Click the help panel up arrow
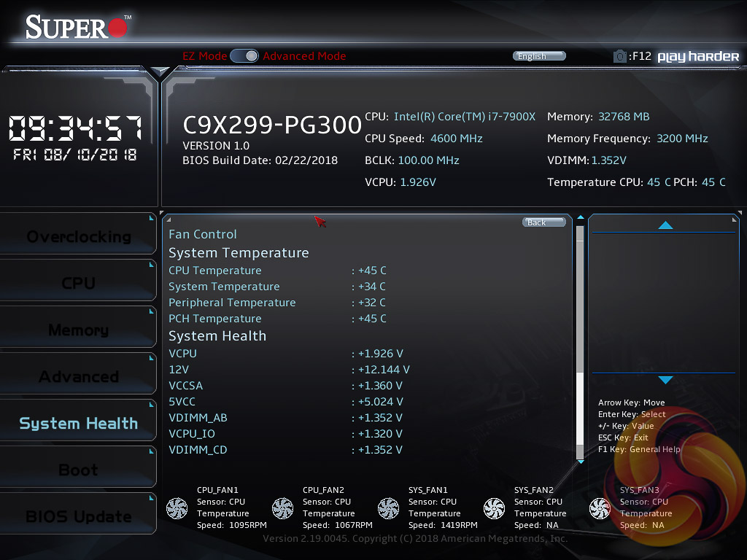Viewport: 747px width, 560px height. point(665,225)
